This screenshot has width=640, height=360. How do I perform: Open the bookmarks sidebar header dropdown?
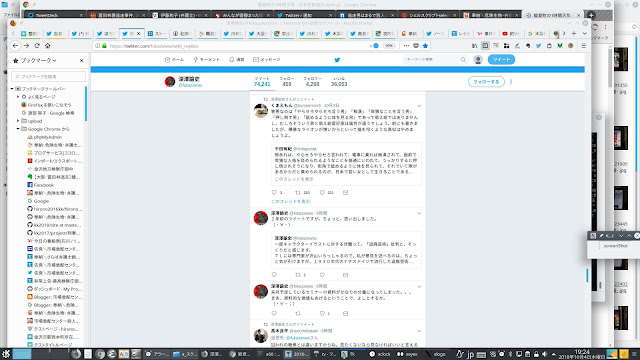click(38, 60)
